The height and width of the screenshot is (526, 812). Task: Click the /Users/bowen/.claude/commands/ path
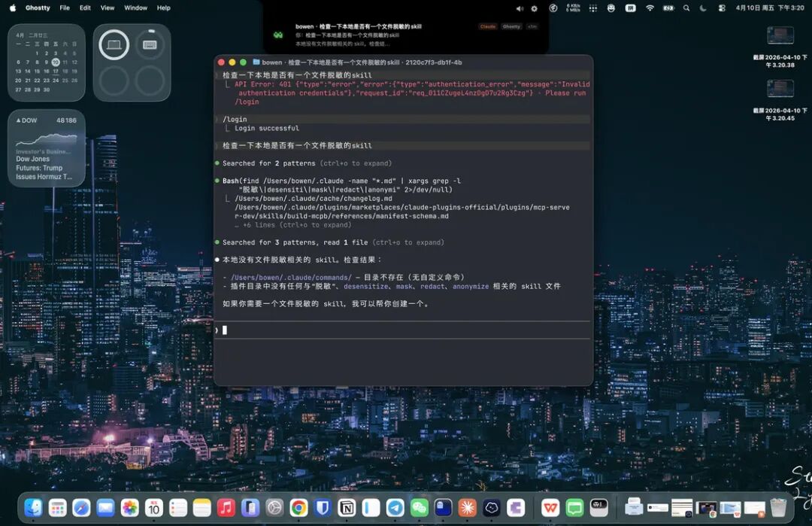pos(291,277)
